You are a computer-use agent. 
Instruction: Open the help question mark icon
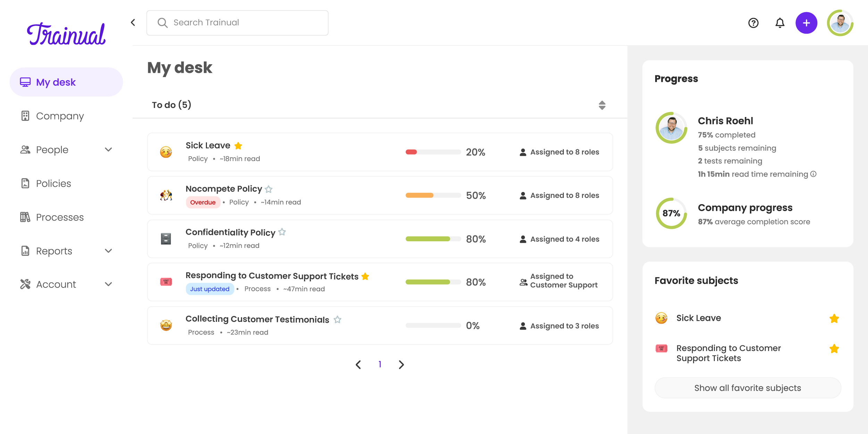point(753,23)
